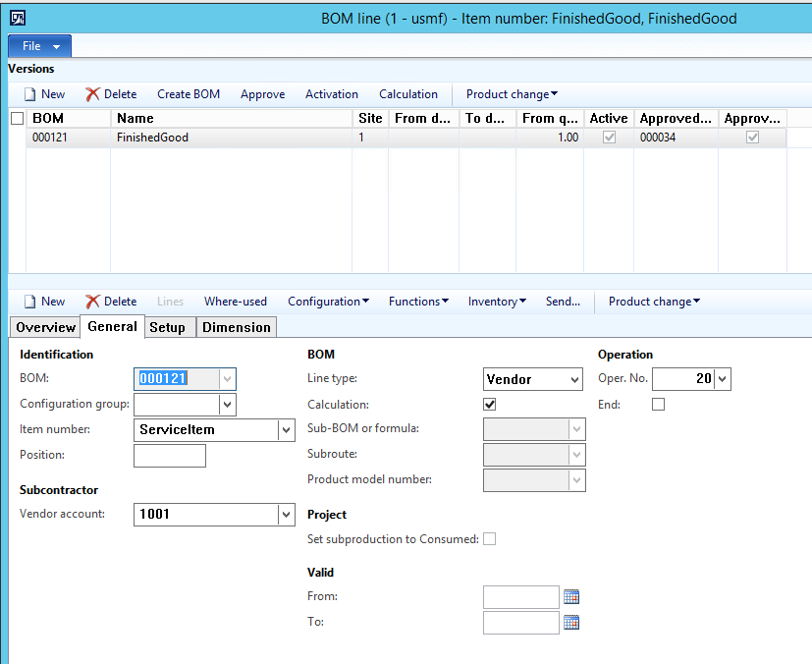The width and height of the screenshot is (812, 664).
Task: Open the Valid From calendar picker
Action: pos(571,597)
